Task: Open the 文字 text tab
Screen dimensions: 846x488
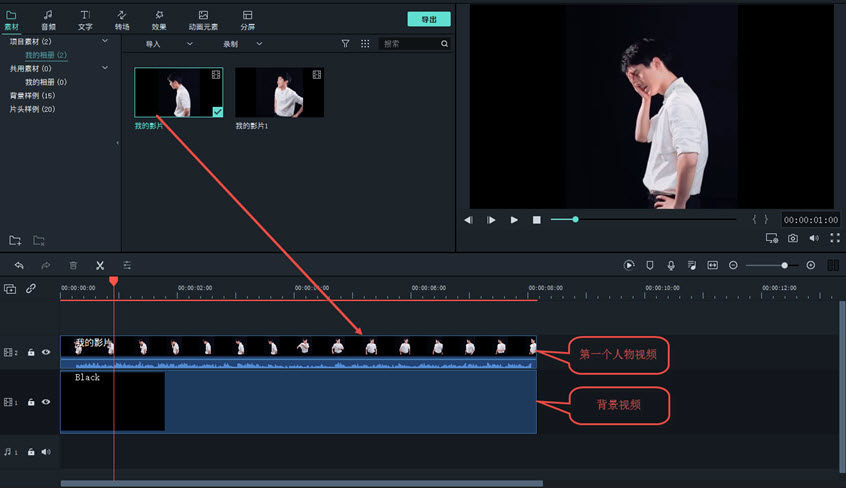Action: [85, 20]
